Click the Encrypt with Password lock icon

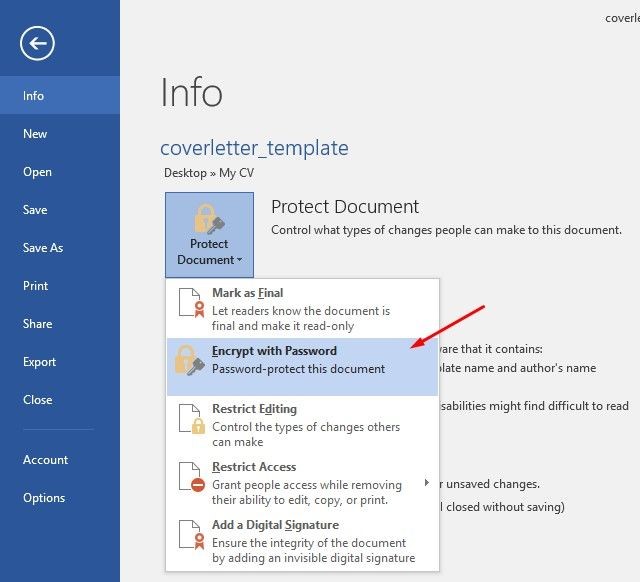click(190, 361)
